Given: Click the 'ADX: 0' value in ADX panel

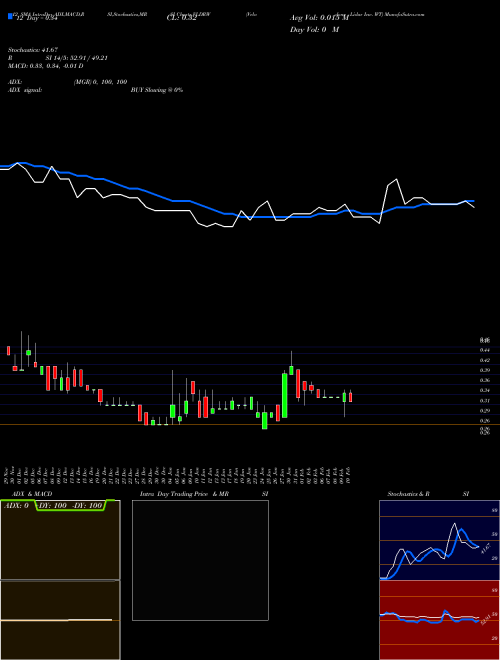Looking at the screenshot, I should (16, 505).
